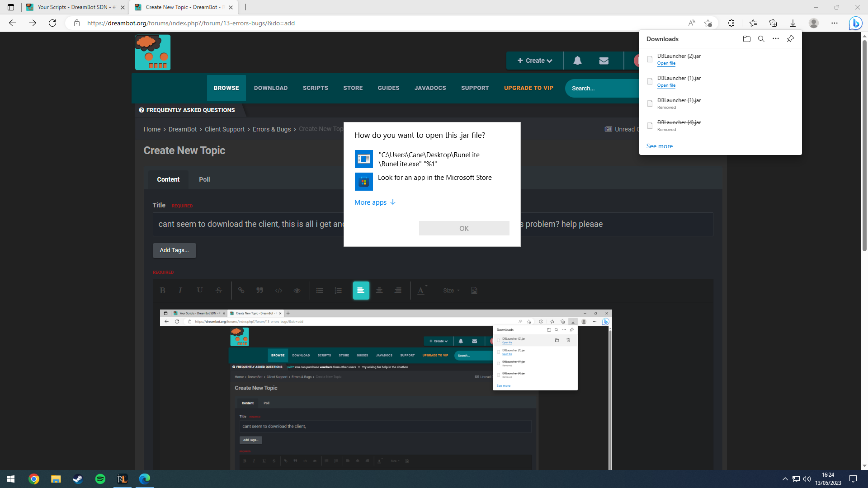Open Edge settings and more menu

835,23
